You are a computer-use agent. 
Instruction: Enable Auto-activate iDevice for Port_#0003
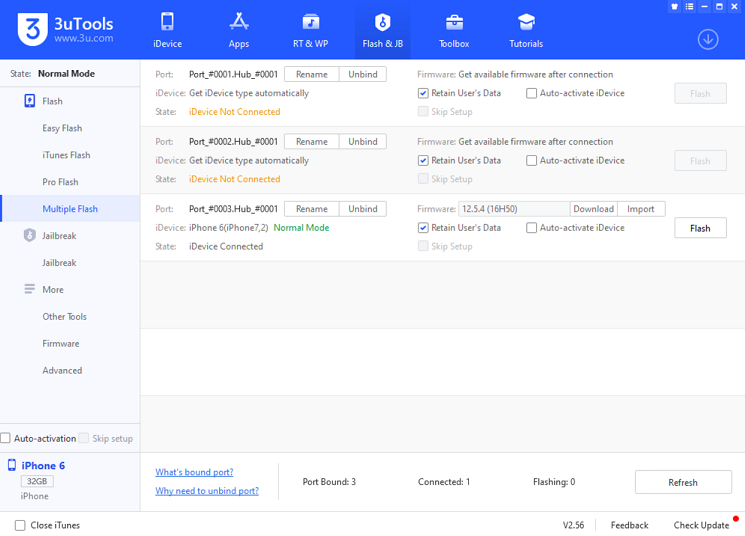531,228
